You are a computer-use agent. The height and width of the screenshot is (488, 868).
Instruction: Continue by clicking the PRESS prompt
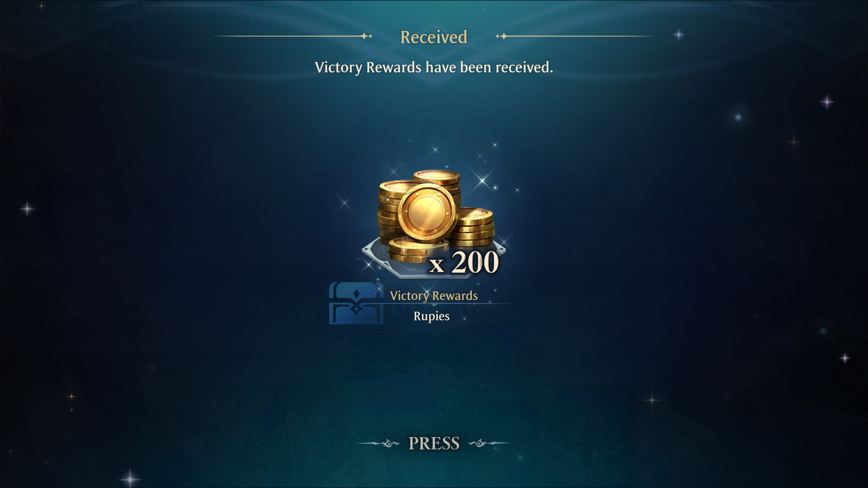point(434,443)
